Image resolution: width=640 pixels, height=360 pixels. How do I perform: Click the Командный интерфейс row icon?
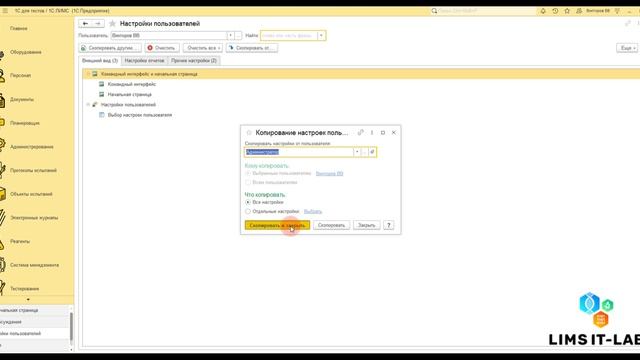click(x=102, y=84)
